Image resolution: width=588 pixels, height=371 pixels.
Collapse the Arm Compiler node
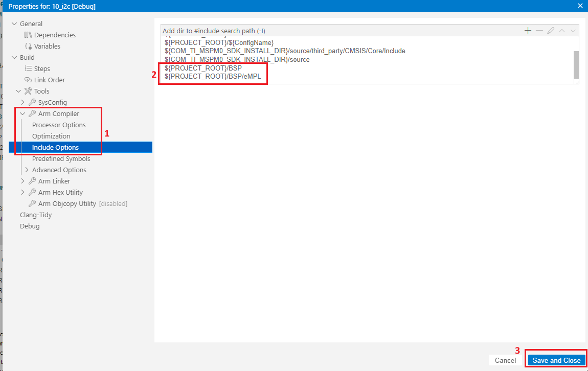(x=22, y=113)
